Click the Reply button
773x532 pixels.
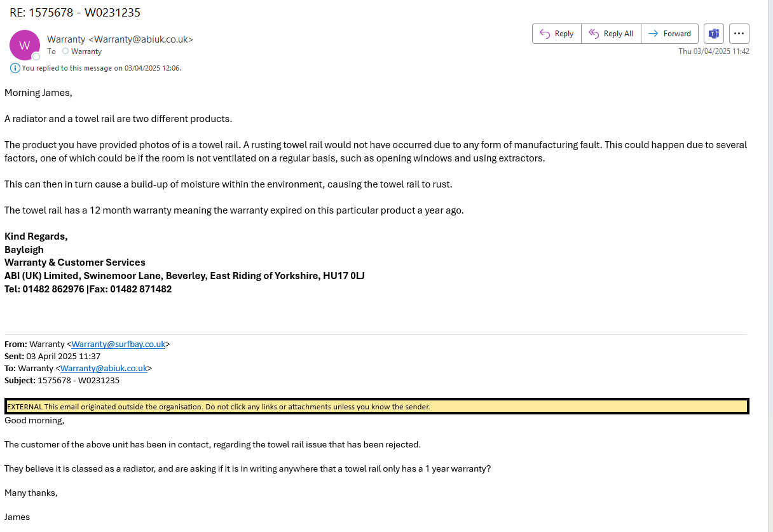556,34
